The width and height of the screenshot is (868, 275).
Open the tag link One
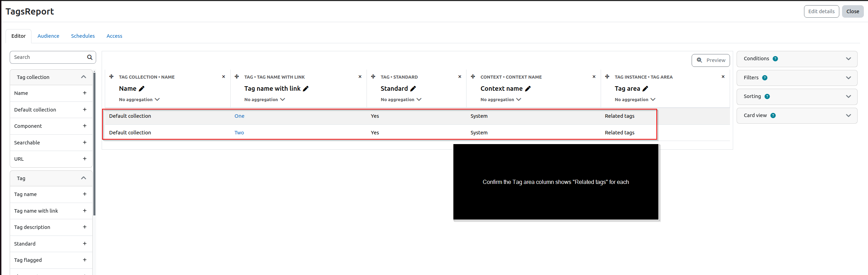(x=239, y=116)
